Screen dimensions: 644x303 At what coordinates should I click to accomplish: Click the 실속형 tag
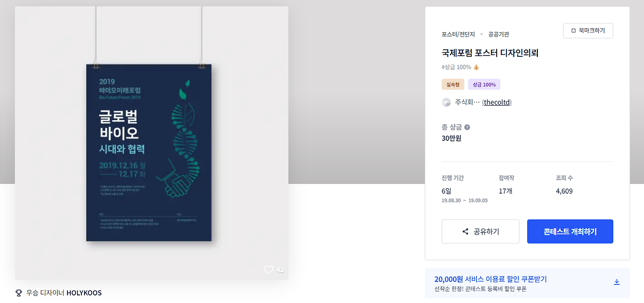pyautogui.click(x=453, y=85)
